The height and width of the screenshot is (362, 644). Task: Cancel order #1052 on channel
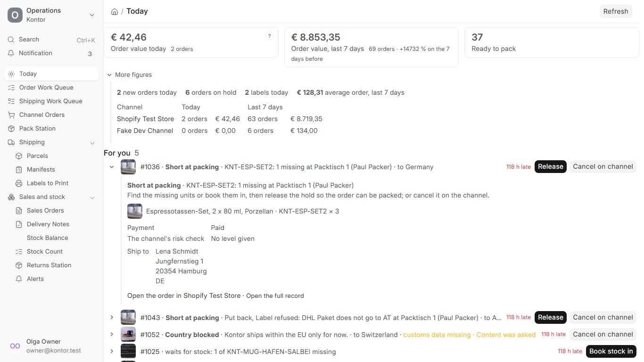click(603, 335)
